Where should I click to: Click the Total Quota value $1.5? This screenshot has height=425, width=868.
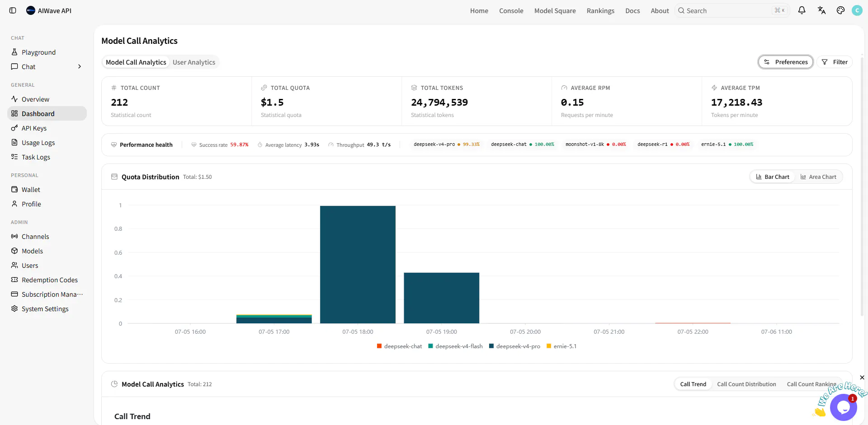[272, 103]
